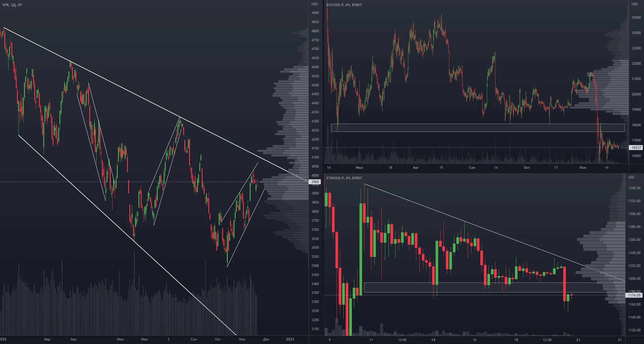
Task: Click the BTCUSD.P, 6Ч, BYBIT chart title
Action: [344, 5]
